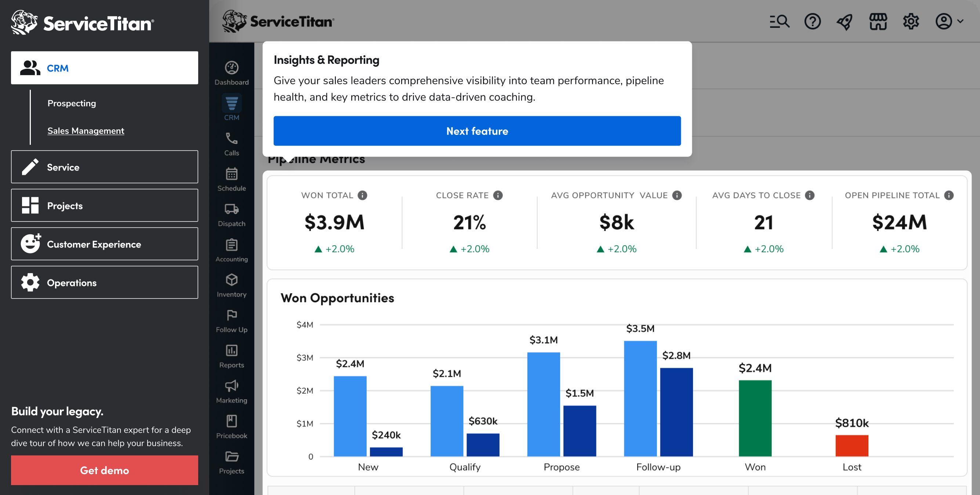Open the Pricebook icon
The height and width of the screenshot is (495, 980).
[x=231, y=421]
